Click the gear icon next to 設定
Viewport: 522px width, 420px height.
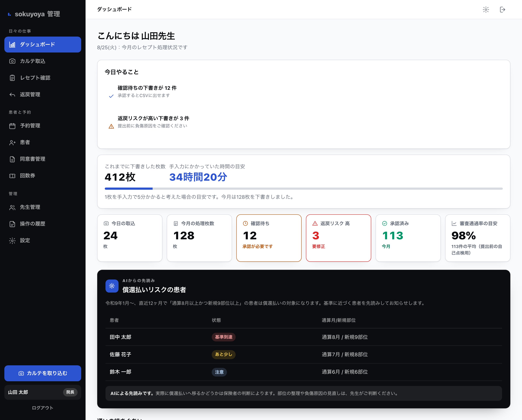click(12, 241)
